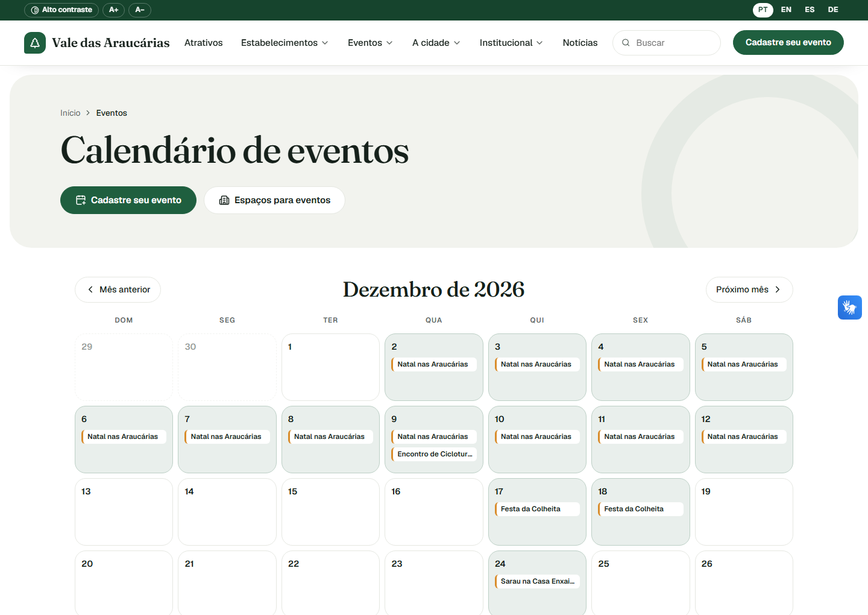This screenshot has height=615, width=868.
Task: Expand the Estabelecimentos dropdown menu
Action: point(285,43)
